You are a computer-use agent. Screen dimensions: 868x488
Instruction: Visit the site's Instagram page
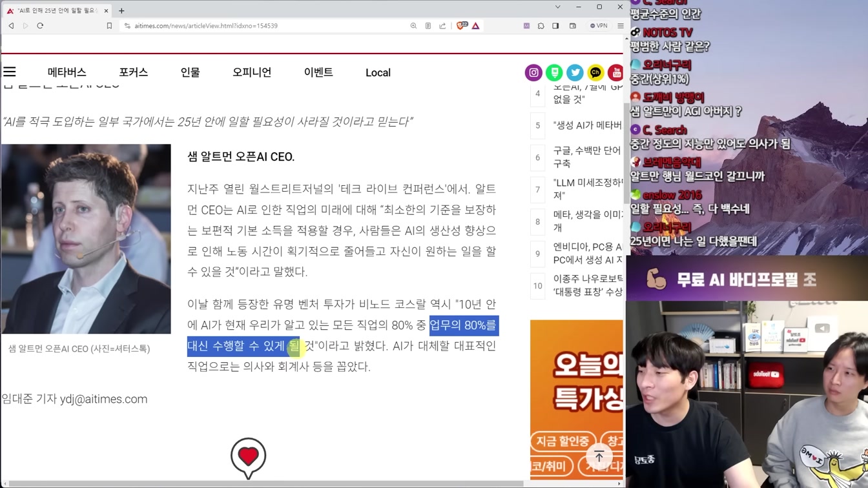(533, 72)
